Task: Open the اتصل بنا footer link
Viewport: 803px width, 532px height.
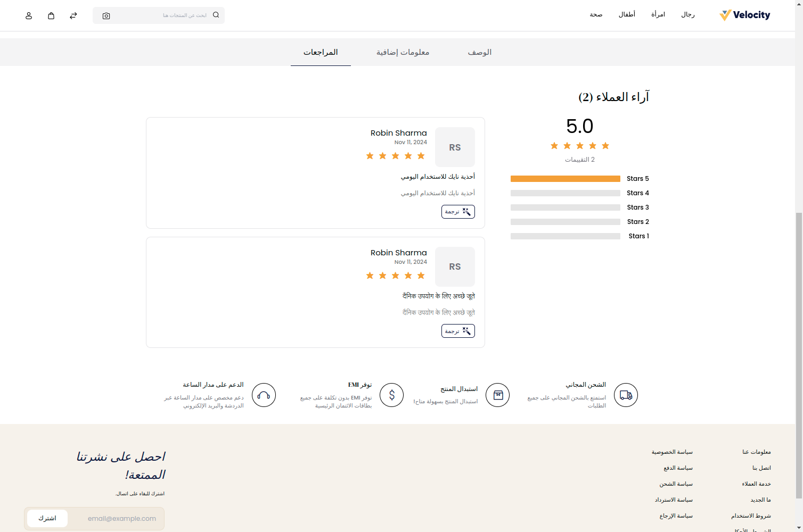Action: click(x=761, y=468)
